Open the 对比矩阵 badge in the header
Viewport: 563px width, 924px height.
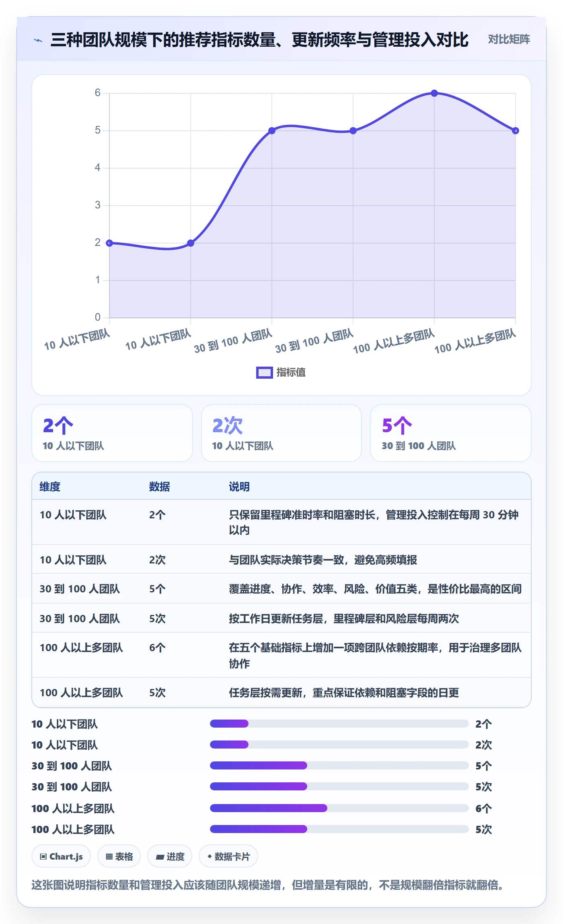[509, 39]
